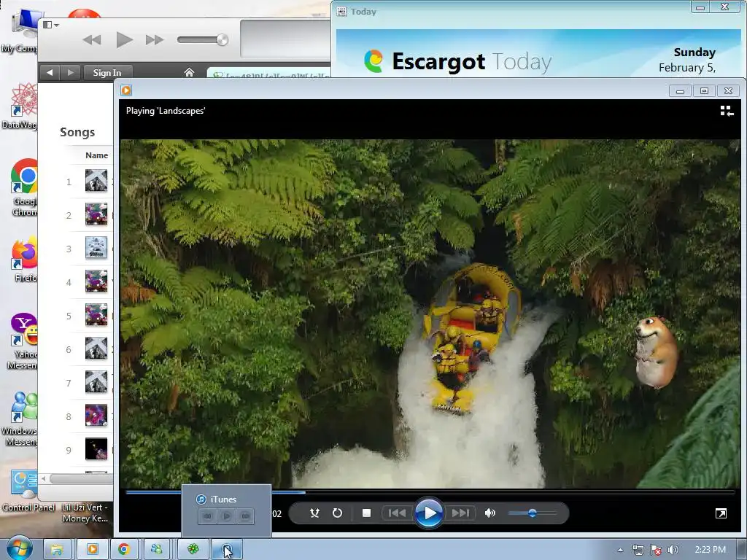Screen dimensions: 747x560
Task: Skip to next track in Media Player
Action: pos(461,513)
